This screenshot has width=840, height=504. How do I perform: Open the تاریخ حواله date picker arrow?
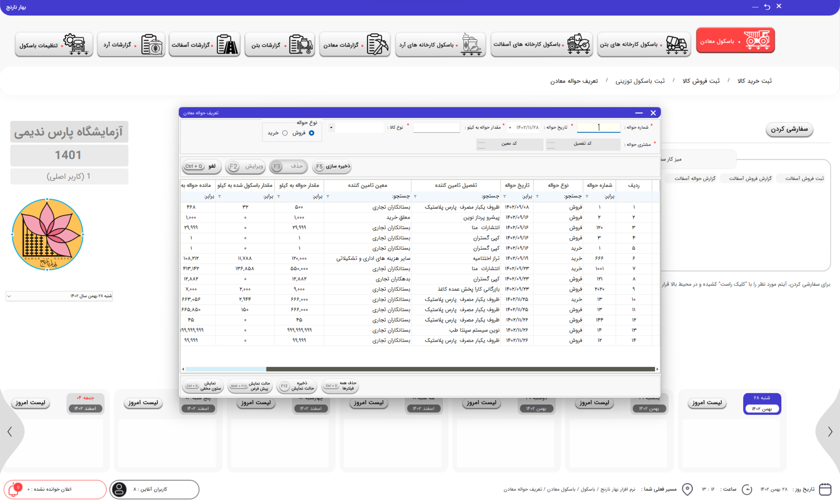510,128
